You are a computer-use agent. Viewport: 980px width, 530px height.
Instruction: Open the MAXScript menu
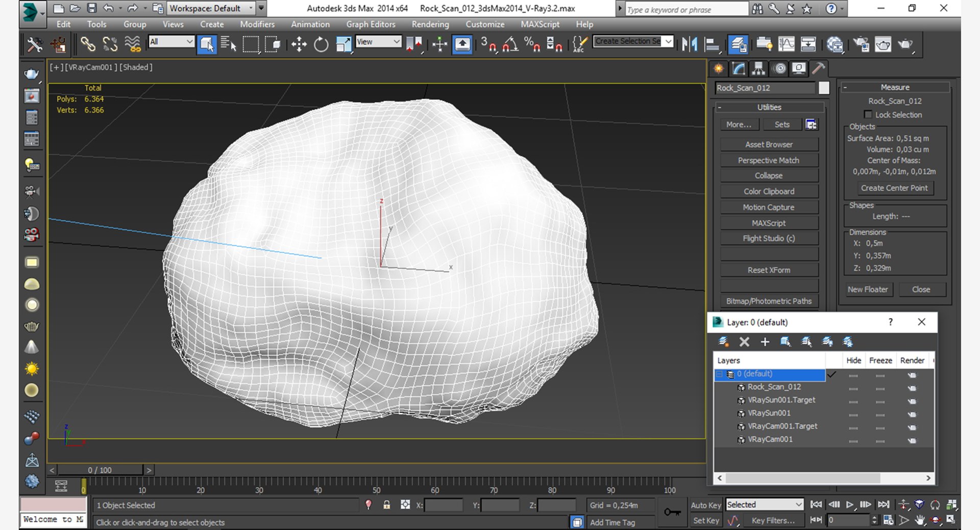tap(540, 24)
